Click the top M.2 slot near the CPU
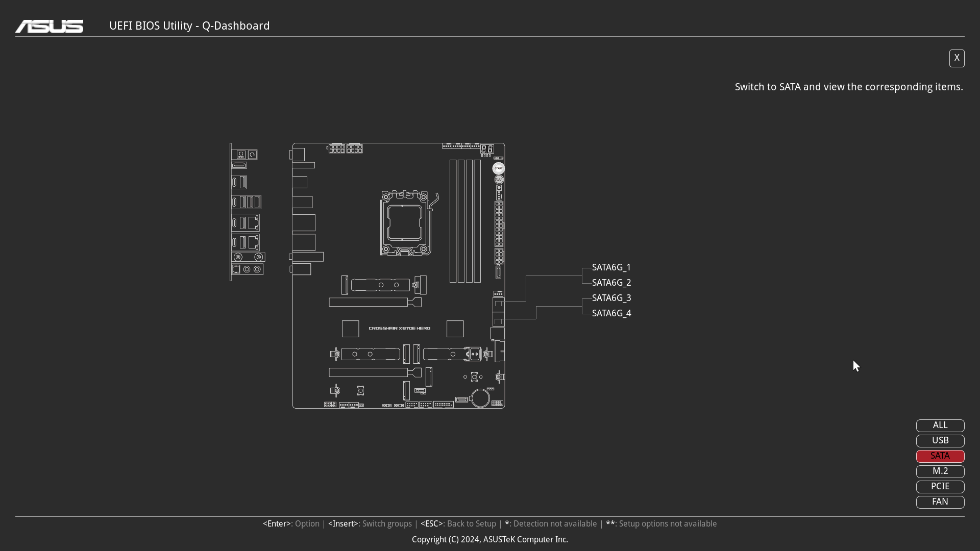 coord(380,285)
